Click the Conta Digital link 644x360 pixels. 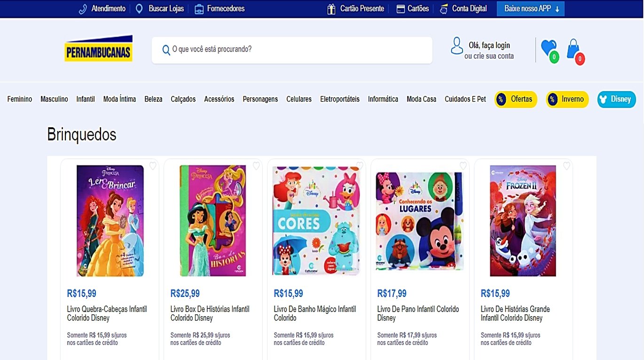(x=470, y=9)
